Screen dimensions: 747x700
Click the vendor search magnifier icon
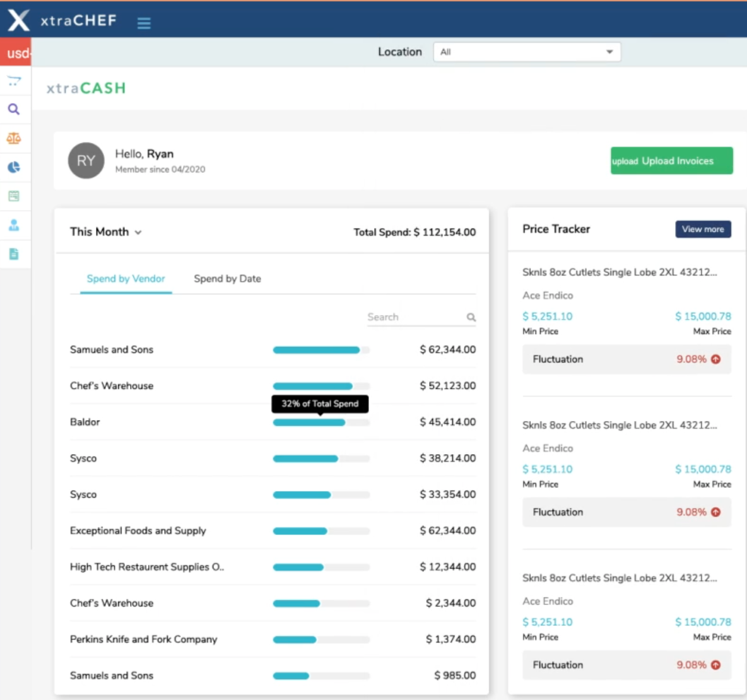pos(471,317)
